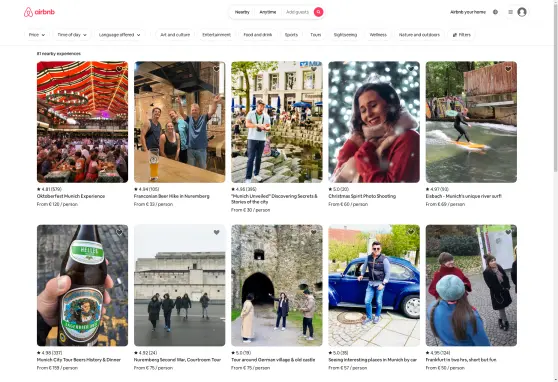Open the Frankfurt group tour photo
This screenshot has height=382, width=558.
pos(471,285)
